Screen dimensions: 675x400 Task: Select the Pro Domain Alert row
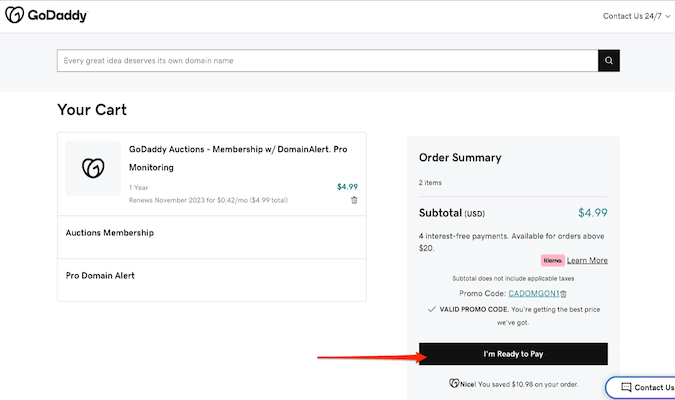coord(212,279)
